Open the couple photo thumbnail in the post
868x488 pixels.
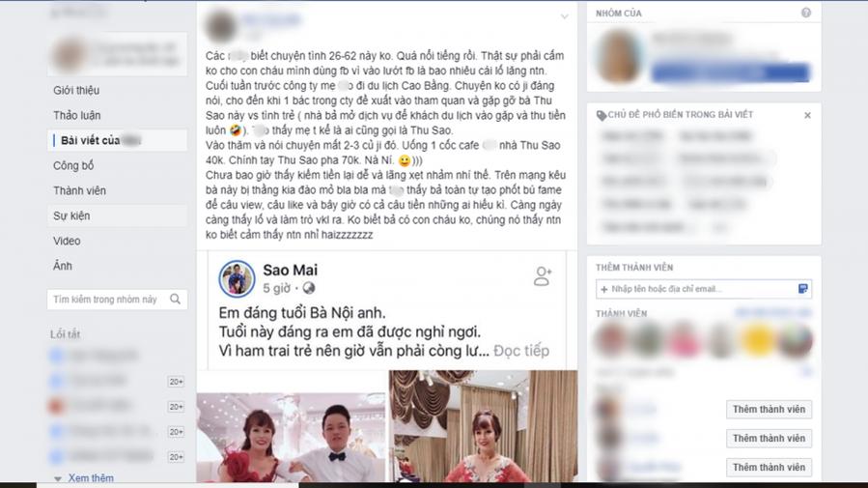292,437
